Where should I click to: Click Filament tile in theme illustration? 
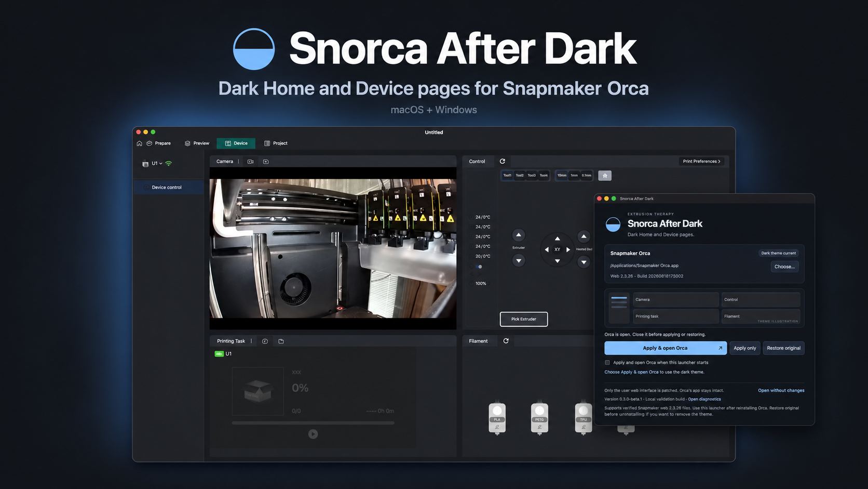click(x=761, y=316)
